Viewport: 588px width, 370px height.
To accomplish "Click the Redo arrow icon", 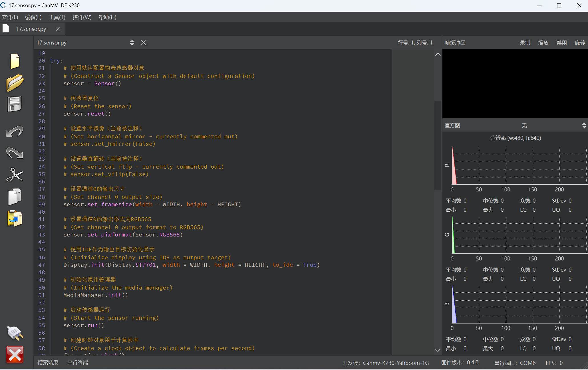I will (x=15, y=153).
